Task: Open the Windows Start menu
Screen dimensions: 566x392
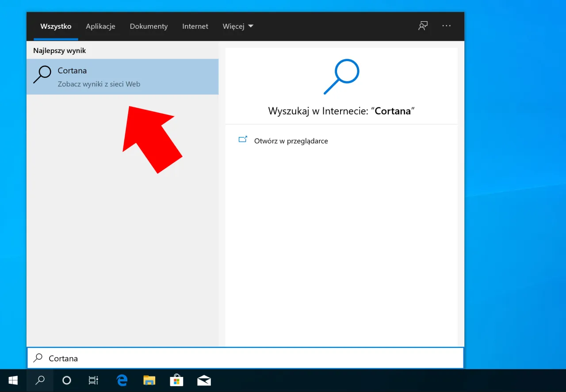Action: click(13, 381)
